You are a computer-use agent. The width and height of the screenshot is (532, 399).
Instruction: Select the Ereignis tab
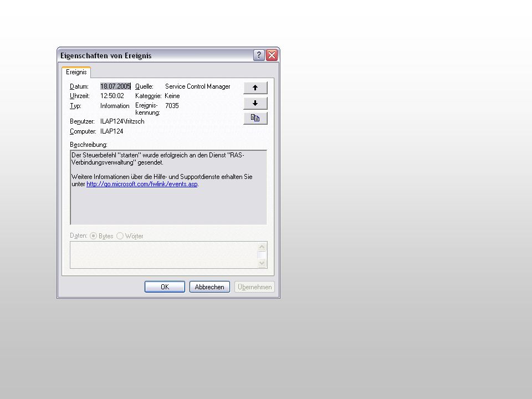coord(76,72)
